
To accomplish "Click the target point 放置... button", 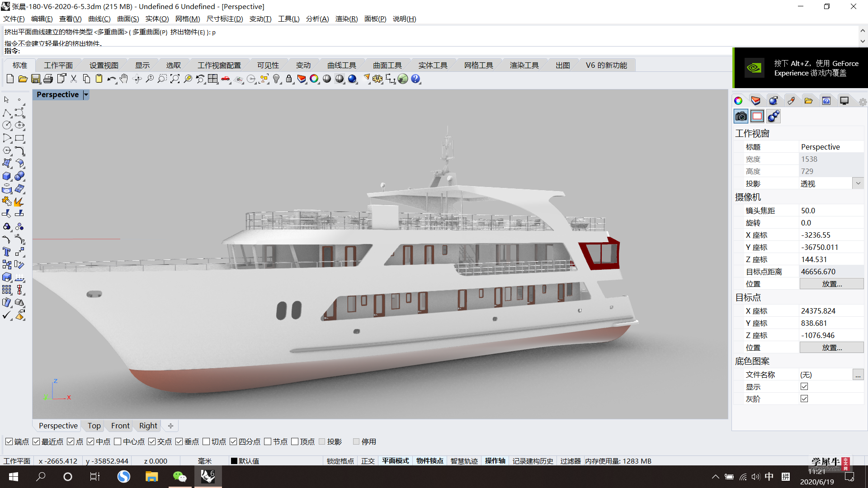I will coord(831,347).
